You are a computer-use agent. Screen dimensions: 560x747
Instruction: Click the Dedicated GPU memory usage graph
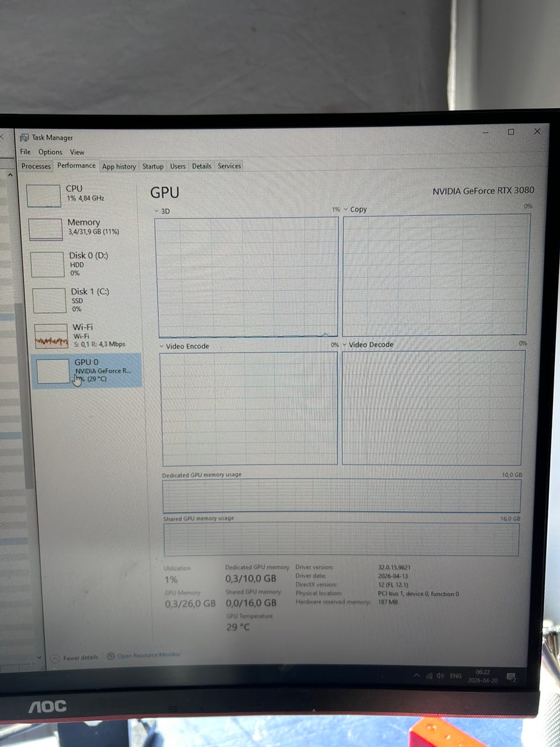pos(341,496)
